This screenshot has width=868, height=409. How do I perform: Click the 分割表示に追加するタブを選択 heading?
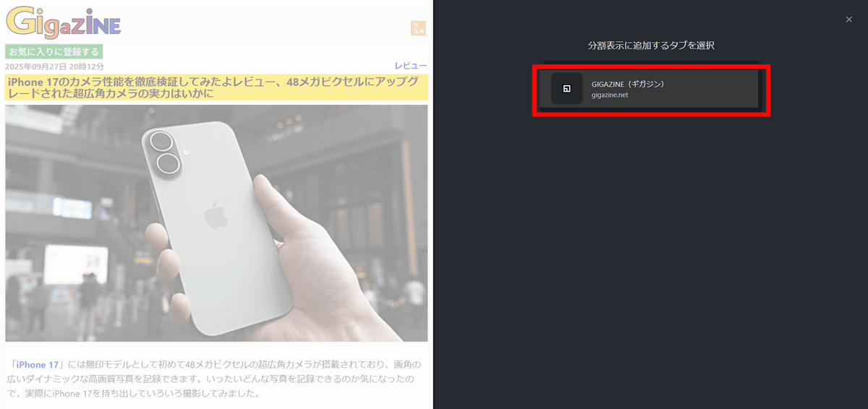[x=651, y=45]
